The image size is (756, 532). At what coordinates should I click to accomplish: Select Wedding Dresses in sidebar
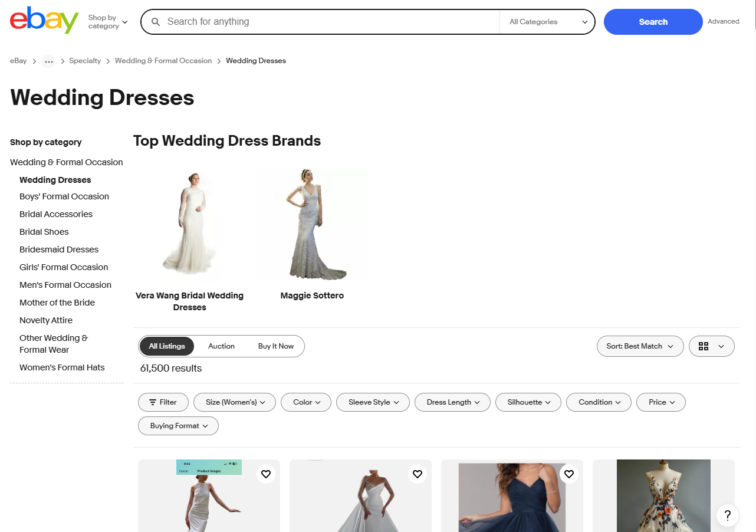[55, 180]
